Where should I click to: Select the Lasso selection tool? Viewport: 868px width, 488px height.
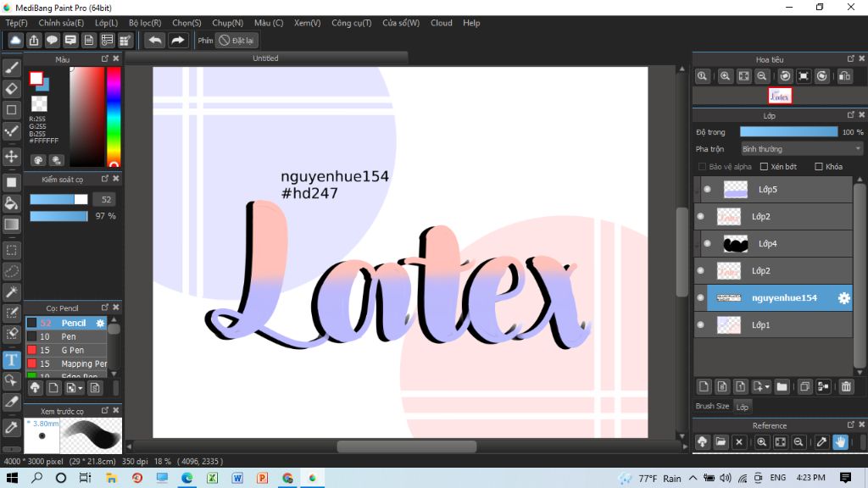click(12, 271)
